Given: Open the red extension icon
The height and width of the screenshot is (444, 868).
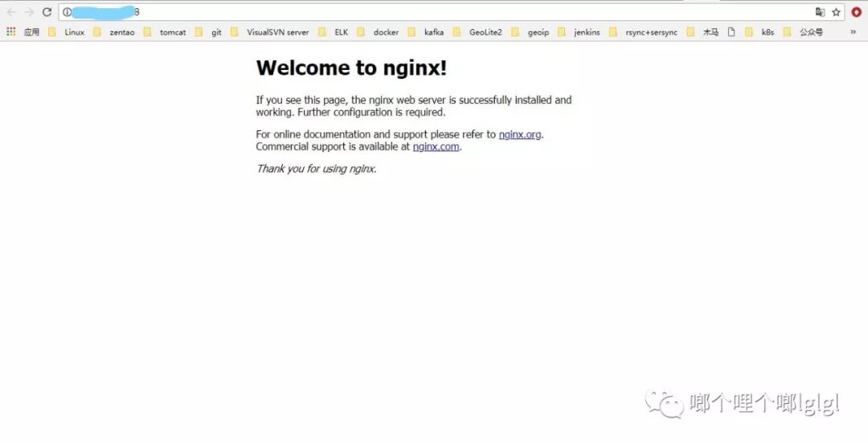Looking at the screenshot, I should pos(857,12).
